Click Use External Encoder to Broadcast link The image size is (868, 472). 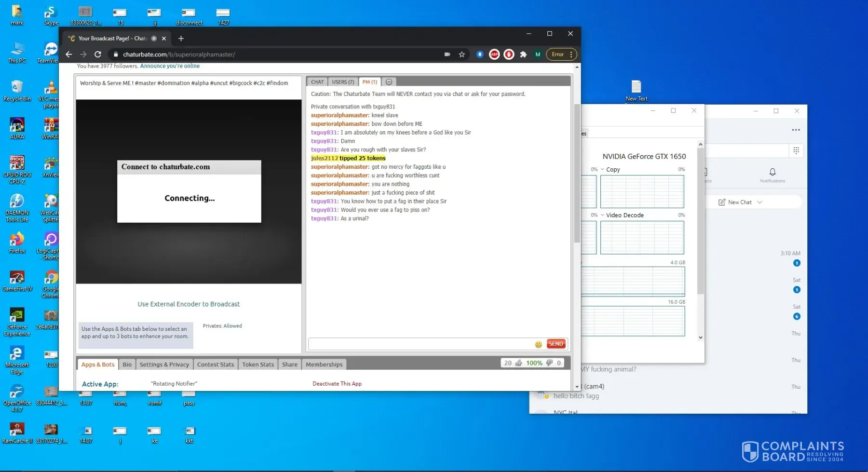coord(189,304)
